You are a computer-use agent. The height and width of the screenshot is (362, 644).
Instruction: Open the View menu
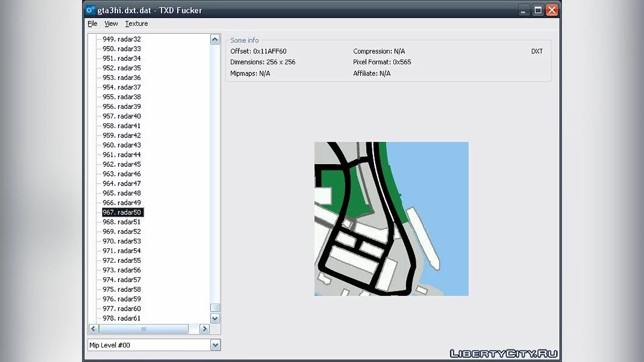(111, 24)
